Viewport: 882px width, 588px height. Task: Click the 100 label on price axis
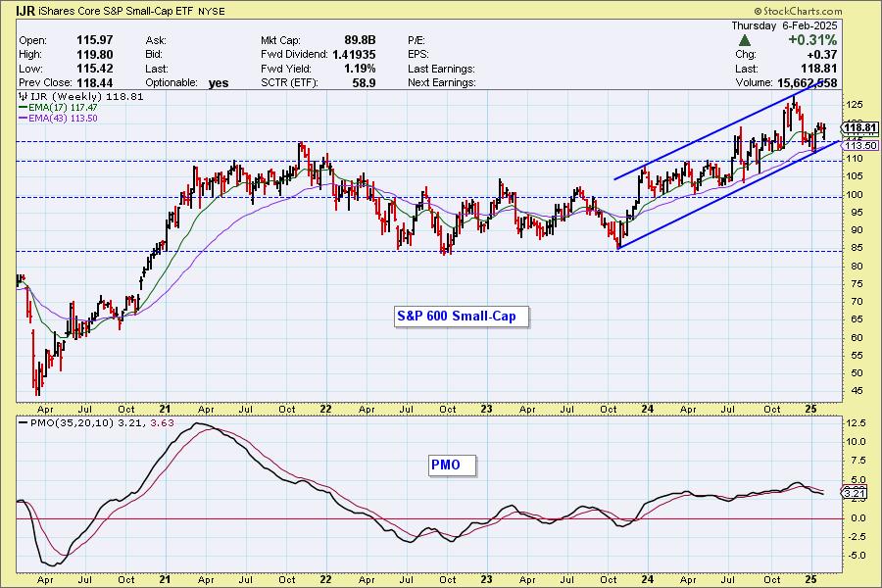tap(855, 195)
